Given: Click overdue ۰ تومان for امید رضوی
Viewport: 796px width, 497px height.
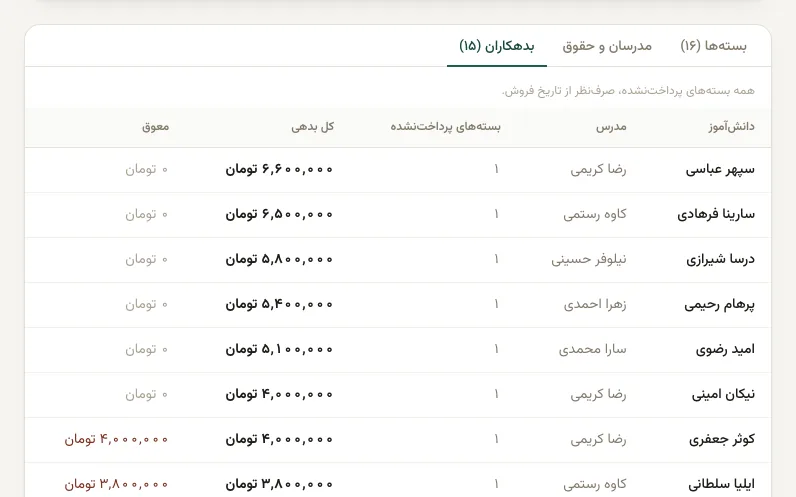Looking at the screenshot, I should (x=147, y=350).
